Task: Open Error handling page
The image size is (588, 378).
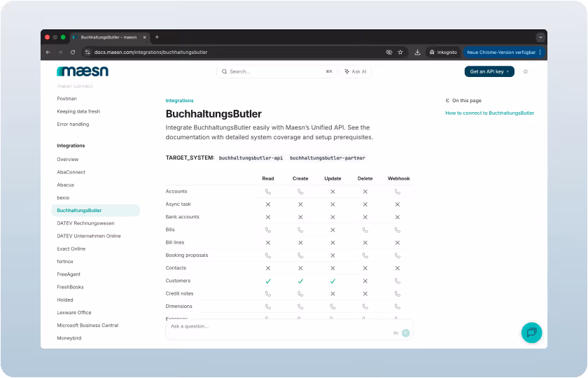Action: tap(73, 124)
